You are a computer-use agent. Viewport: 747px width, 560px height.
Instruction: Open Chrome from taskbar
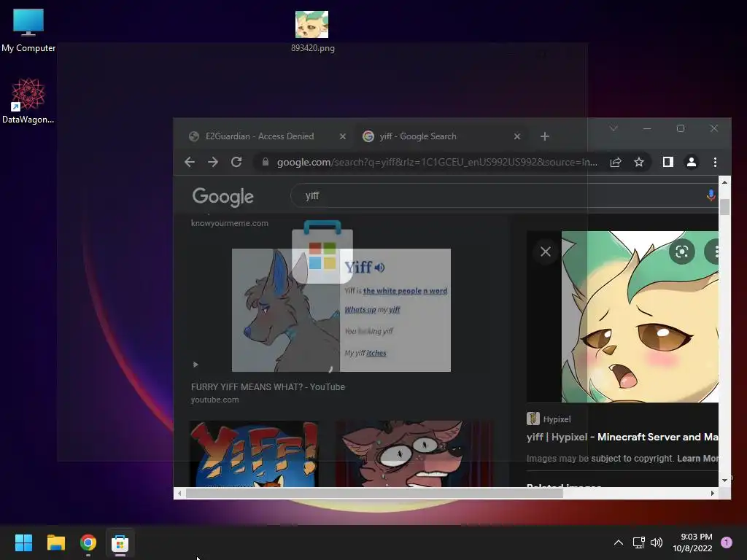(88, 542)
